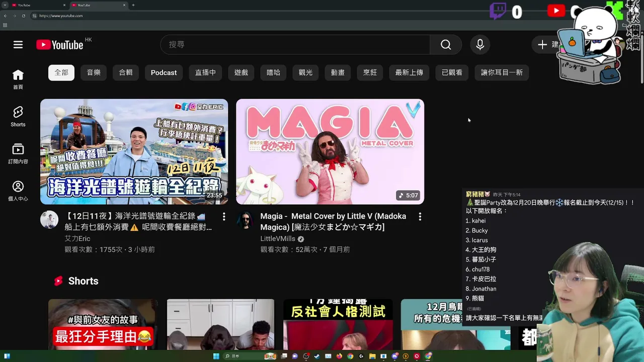Open the 艾力Eric channel name link
644x362 pixels.
77,238
